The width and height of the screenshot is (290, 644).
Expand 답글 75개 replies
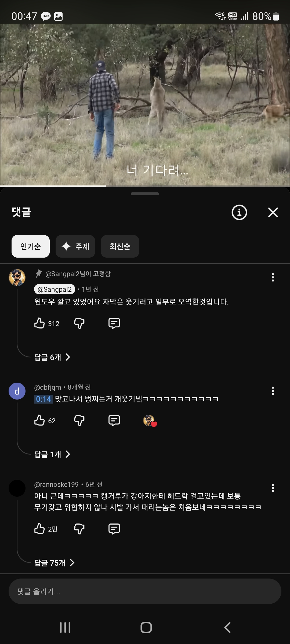pyautogui.click(x=54, y=563)
